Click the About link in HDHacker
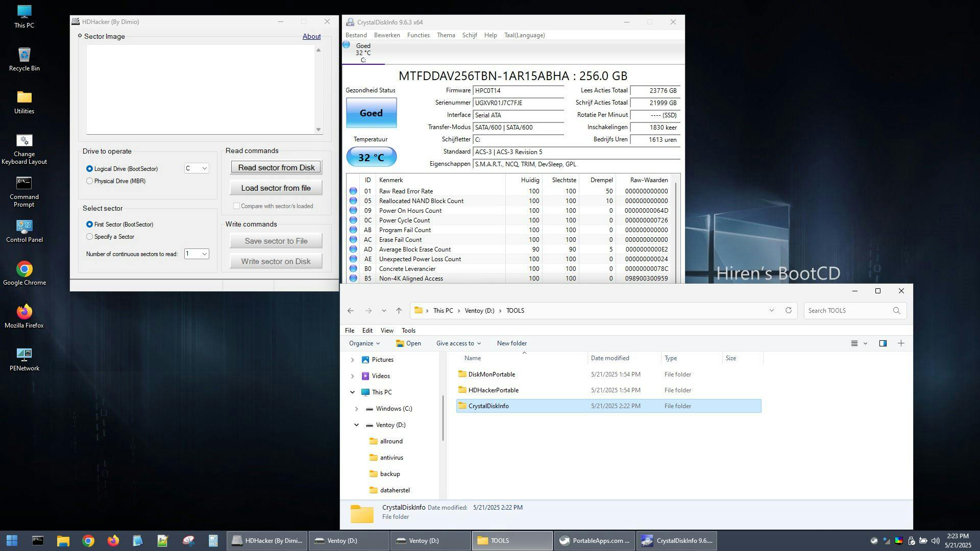 pyautogui.click(x=311, y=37)
